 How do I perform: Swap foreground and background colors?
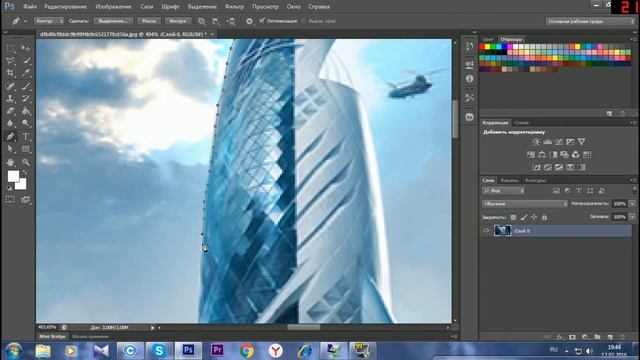point(25,173)
